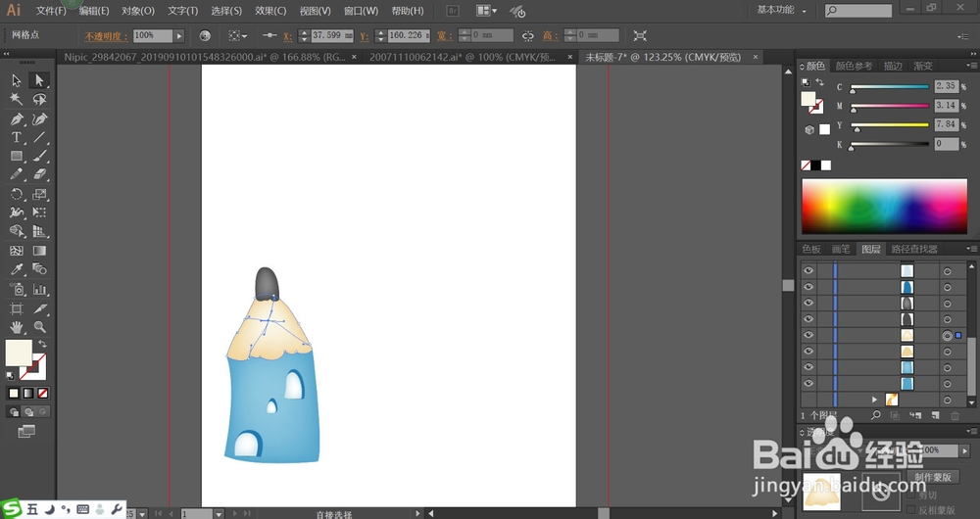
Task: Open the opacity 100% dropdown arrow in control bar
Action: tap(179, 35)
